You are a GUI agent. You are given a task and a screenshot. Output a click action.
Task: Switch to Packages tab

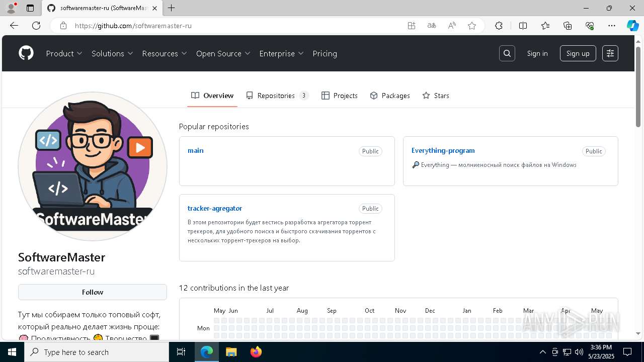click(390, 96)
